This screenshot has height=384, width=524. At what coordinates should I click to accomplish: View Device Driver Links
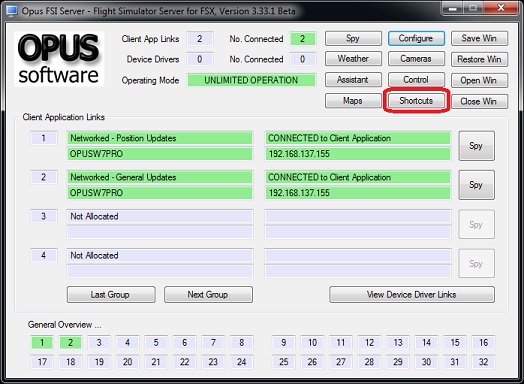(412, 294)
